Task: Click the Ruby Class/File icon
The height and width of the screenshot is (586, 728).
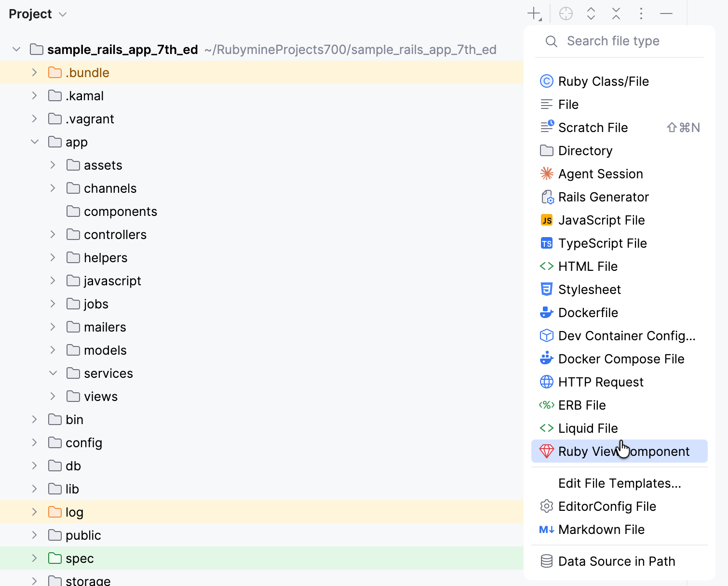Action: click(x=546, y=81)
